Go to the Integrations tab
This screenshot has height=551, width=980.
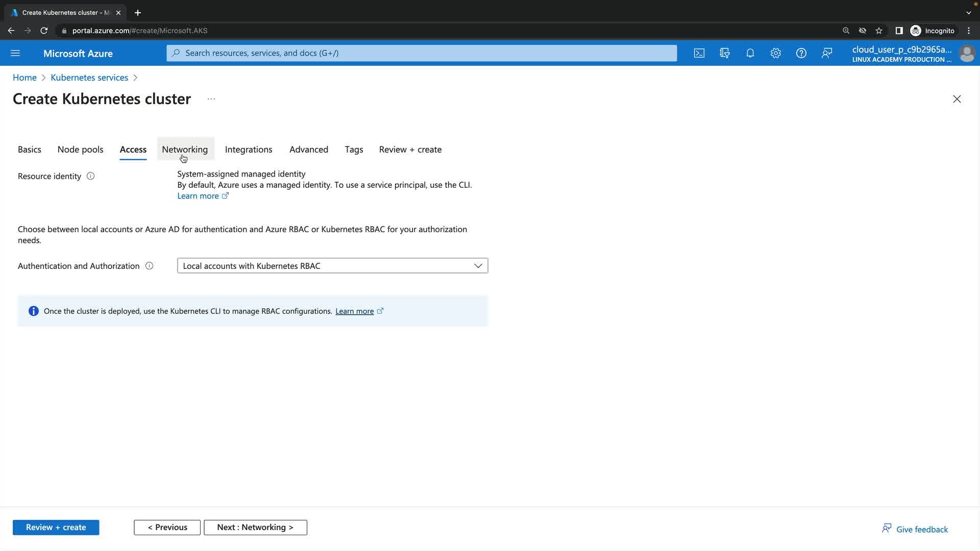[249, 149]
